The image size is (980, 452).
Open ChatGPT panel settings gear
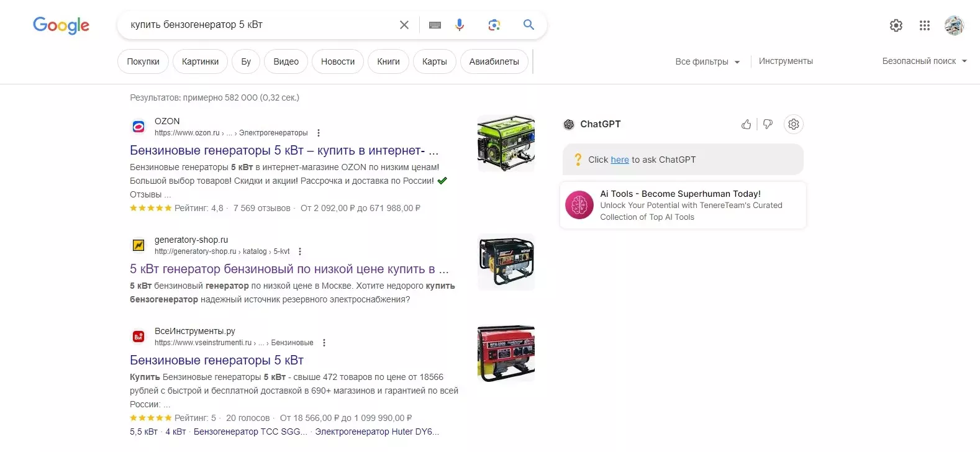coord(794,124)
